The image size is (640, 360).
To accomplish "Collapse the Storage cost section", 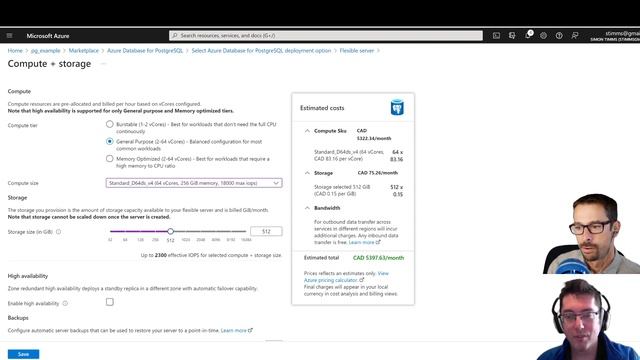I will click(x=307, y=173).
